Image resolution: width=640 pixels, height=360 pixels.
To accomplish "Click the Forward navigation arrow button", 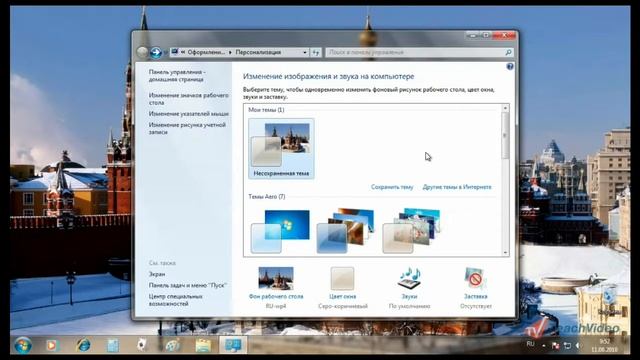I will [156, 52].
